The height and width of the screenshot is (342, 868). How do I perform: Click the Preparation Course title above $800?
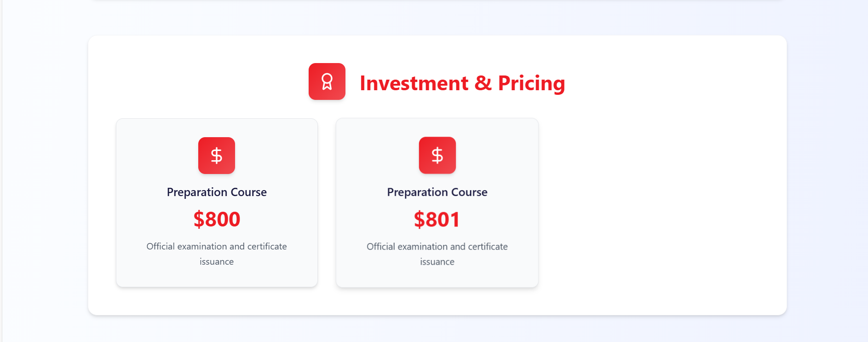[x=217, y=192]
